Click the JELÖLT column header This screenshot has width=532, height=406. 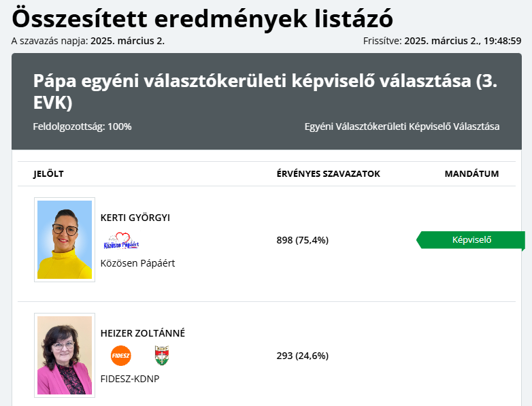pyautogui.click(x=48, y=173)
